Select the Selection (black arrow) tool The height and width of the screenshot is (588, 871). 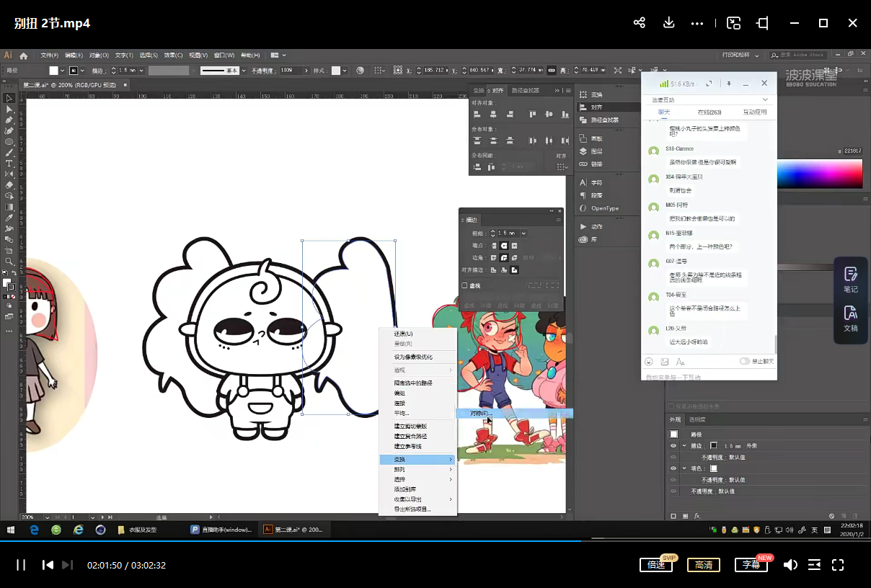point(9,98)
